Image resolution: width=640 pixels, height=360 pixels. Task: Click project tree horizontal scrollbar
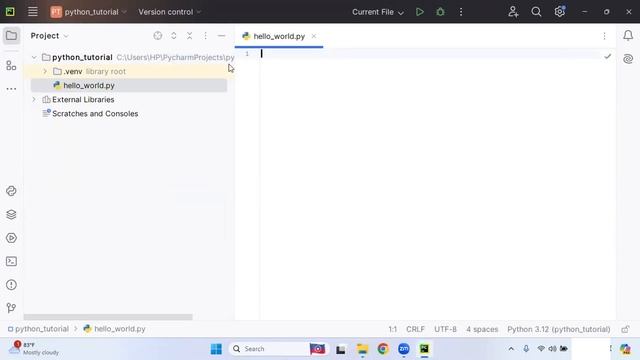108,317
